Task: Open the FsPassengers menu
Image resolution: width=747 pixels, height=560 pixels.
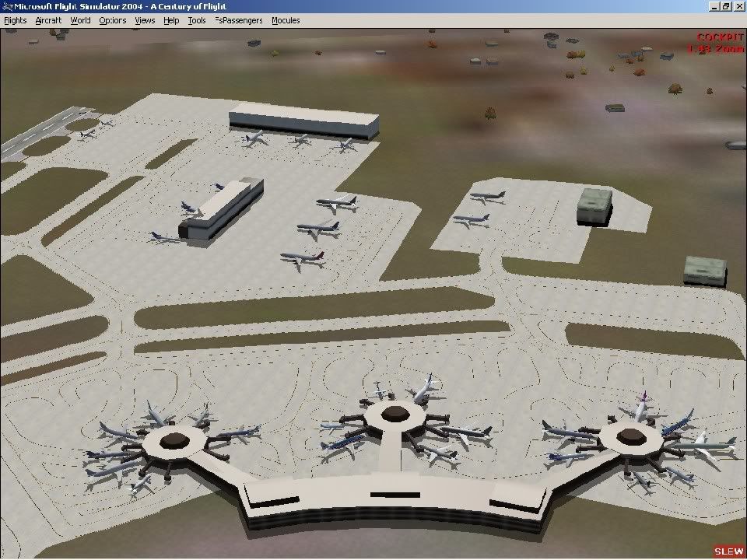Action: click(239, 20)
